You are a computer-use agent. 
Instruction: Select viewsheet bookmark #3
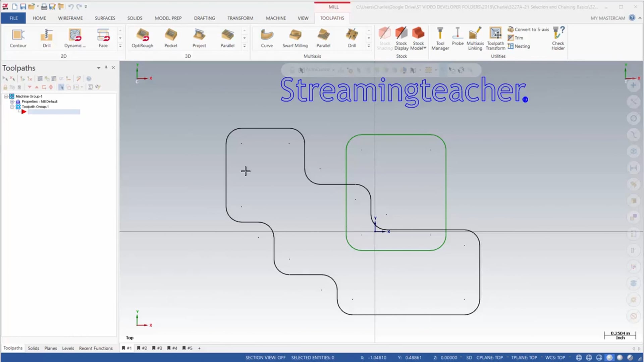157,348
